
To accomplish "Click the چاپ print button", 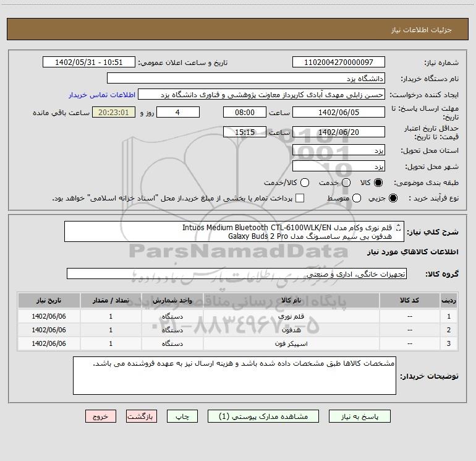I will (182, 416).
